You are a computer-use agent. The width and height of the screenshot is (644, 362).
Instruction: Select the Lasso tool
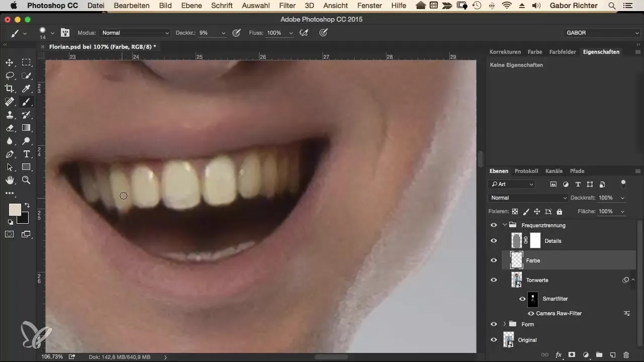point(10,76)
